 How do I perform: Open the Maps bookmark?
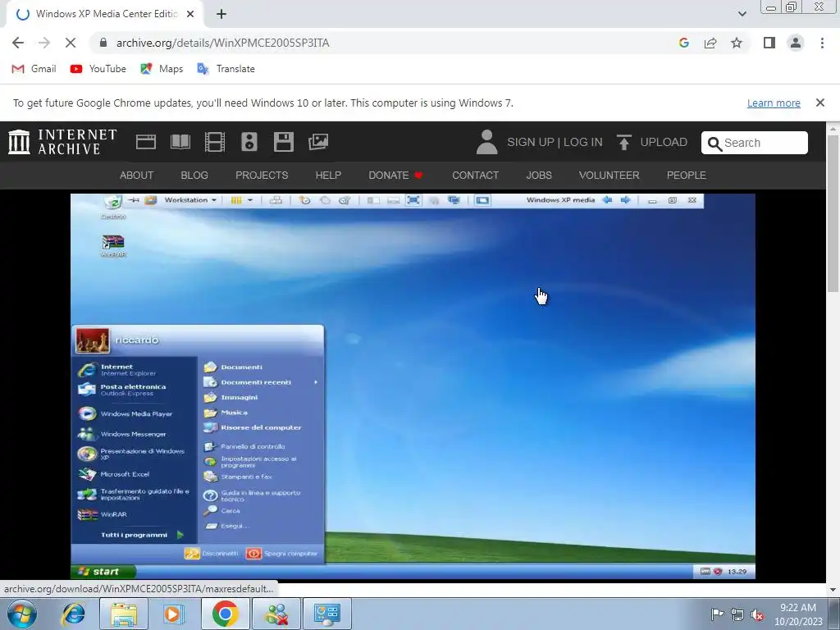pyautogui.click(x=162, y=69)
